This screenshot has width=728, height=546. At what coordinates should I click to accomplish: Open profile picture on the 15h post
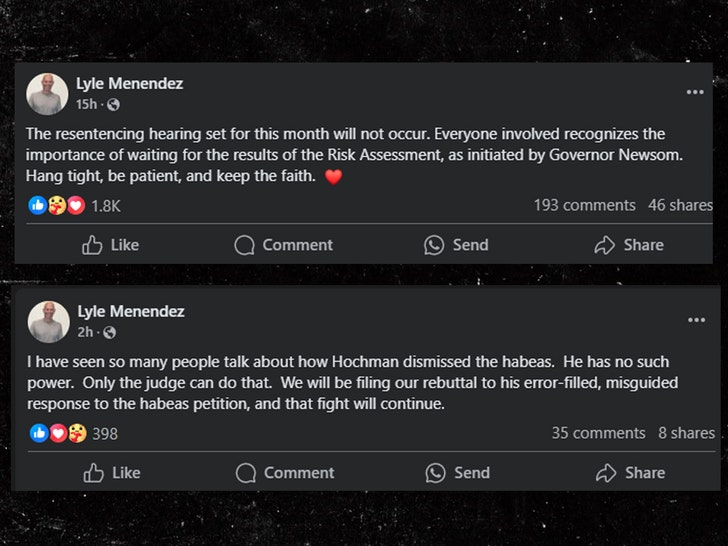pos(47,94)
